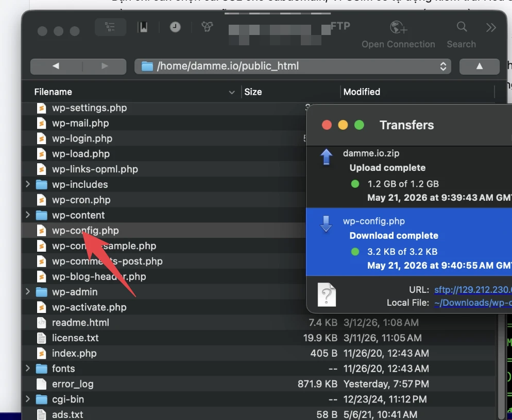The image size is (512, 420).
Task: Click fonts folder icon
Action: (42, 369)
